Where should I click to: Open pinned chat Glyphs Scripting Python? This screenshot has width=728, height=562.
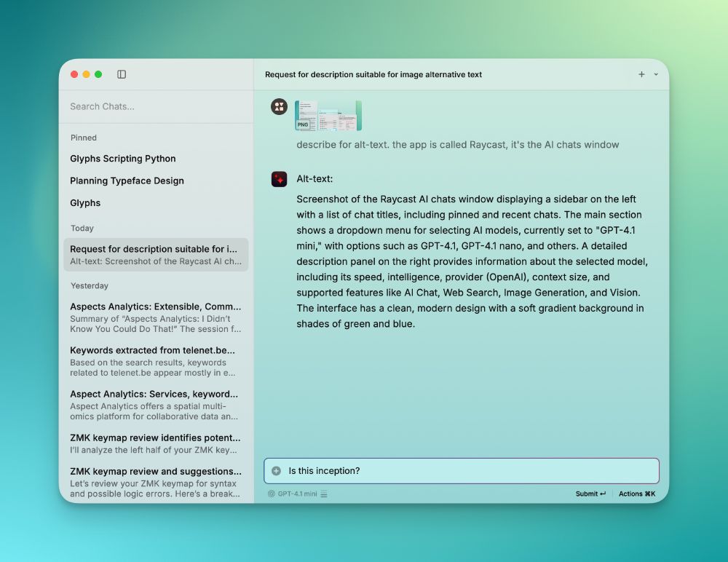(x=123, y=159)
